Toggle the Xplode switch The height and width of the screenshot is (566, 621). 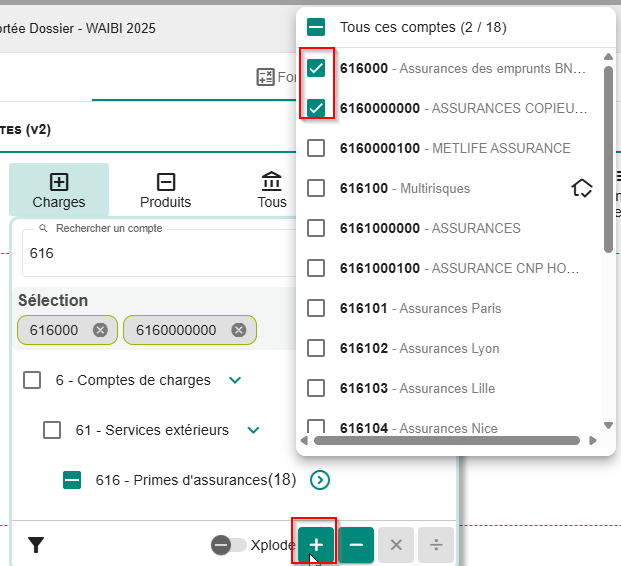click(x=229, y=545)
